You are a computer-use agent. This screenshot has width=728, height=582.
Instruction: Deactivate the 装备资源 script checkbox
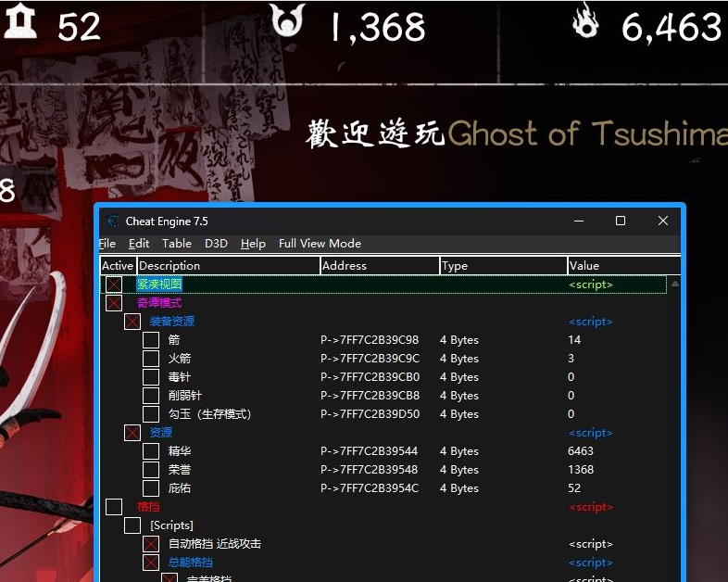132,322
